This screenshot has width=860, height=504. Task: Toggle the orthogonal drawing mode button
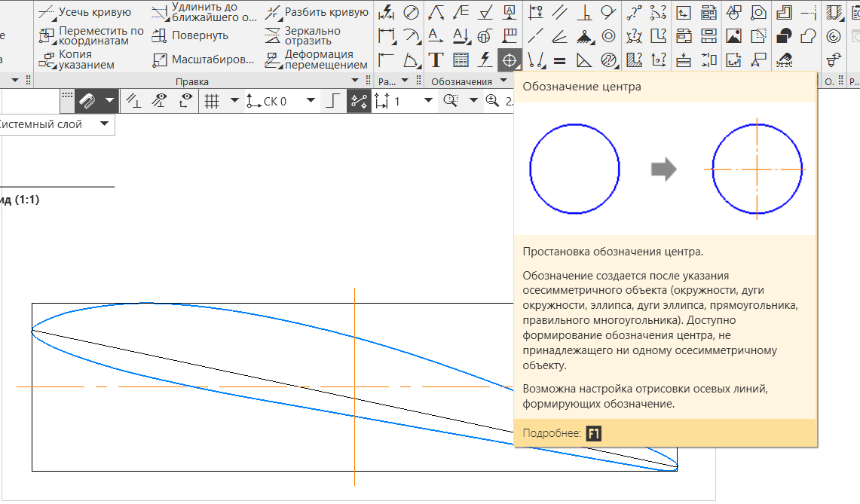(x=331, y=100)
